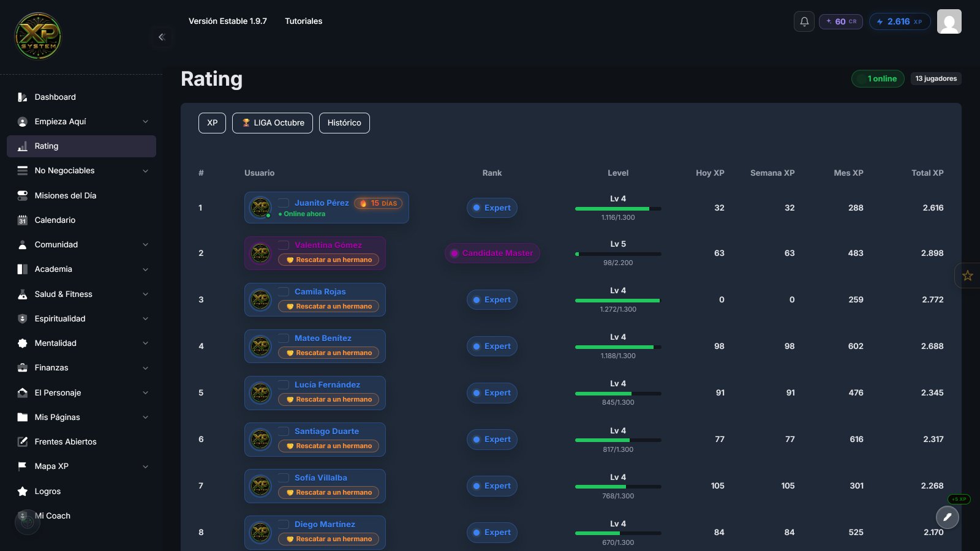The image size is (980, 551).
Task: Expand Academia chevron
Action: click(145, 269)
